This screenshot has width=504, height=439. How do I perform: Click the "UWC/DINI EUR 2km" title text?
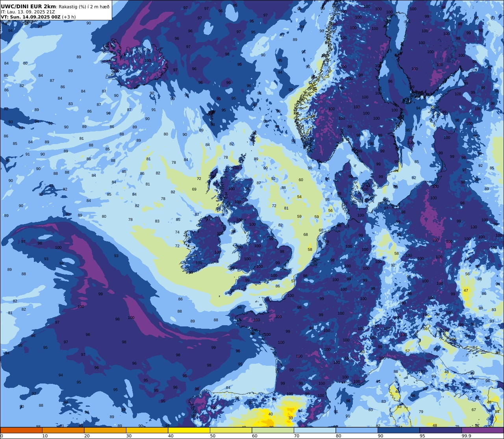pyautogui.click(x=28, y=6)
